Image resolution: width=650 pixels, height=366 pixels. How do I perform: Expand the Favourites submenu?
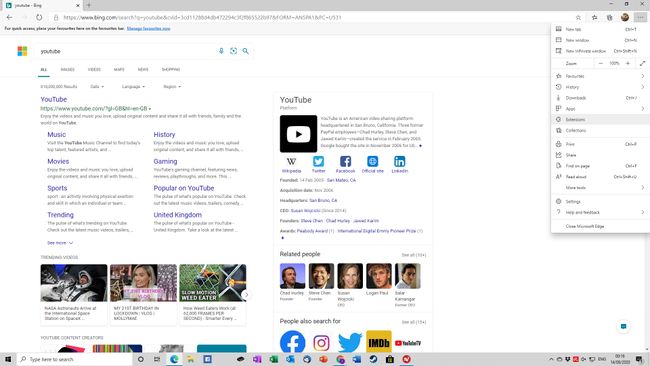(x=600, y=76)
